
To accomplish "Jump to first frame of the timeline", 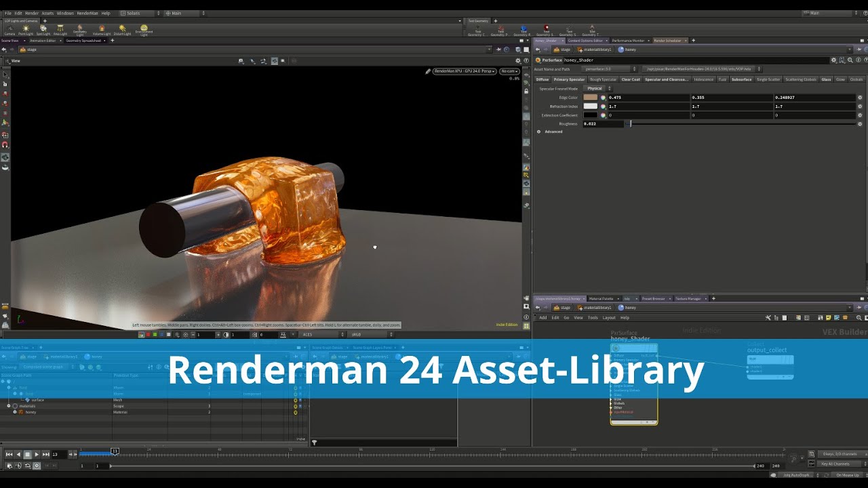I will [x=9, y=454].
